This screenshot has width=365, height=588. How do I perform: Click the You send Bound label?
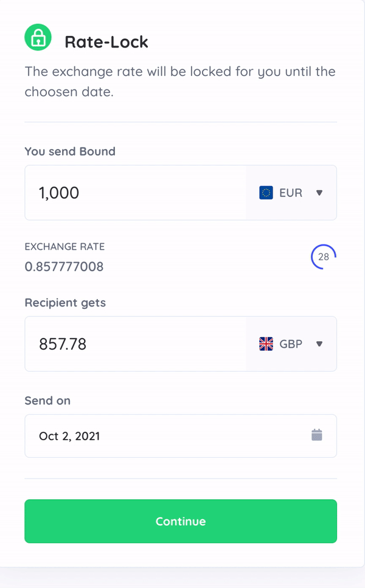(70, 151)
